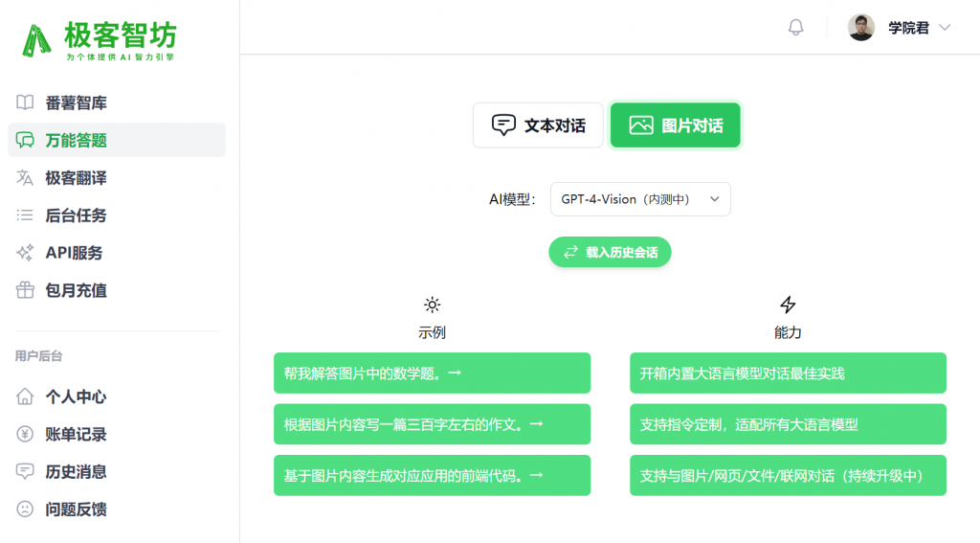Switch to the 图片对话 tab
The width and height of the screenshot is (980, 543).
pyautogui.click(x=676, y=125)
